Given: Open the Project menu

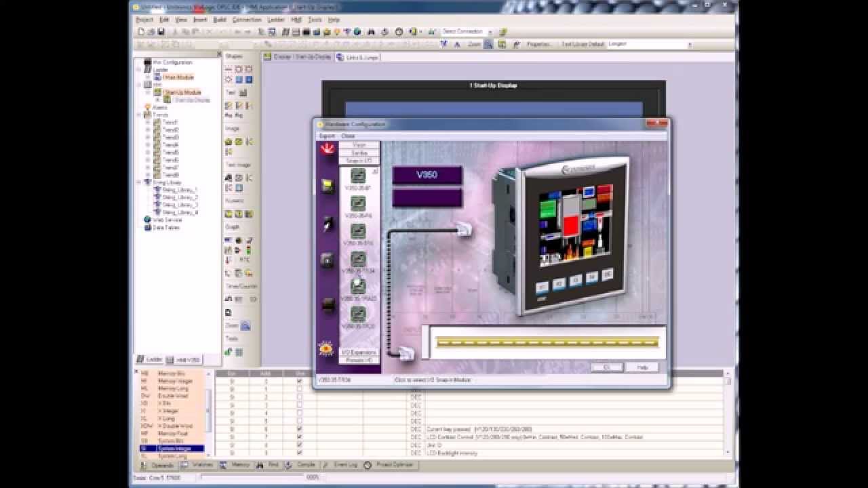Looking at the screenshot, I should click(x=144, y=20).
